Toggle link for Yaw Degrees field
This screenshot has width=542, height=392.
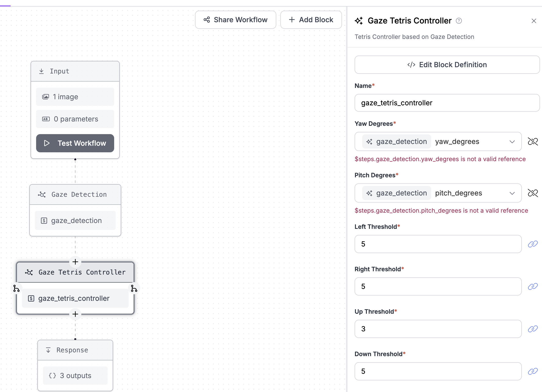pyautogui.click(x=533, y=141)
